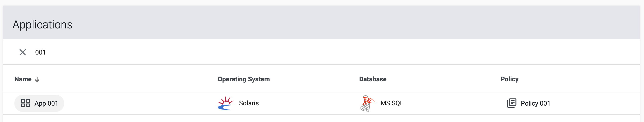The image size is (644, 122).
Task: Clear the search with the X icon
Action: click(x=23, y=52)
